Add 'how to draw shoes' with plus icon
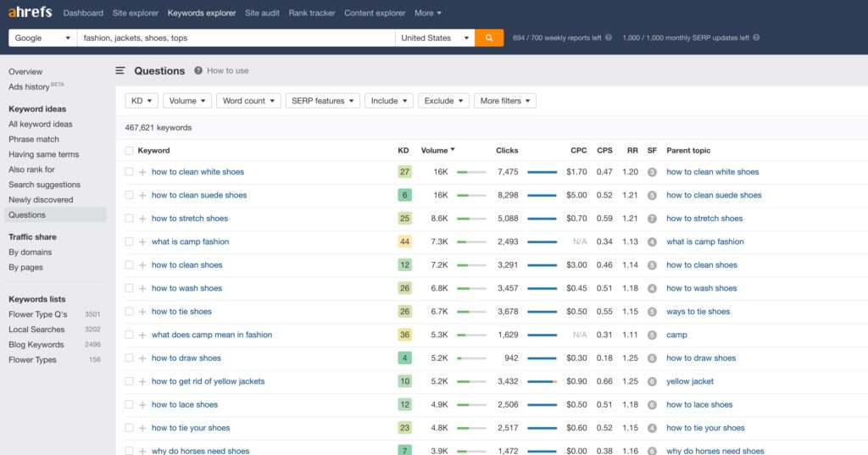This screenshot has width=868, height=455. click(142, 358)
